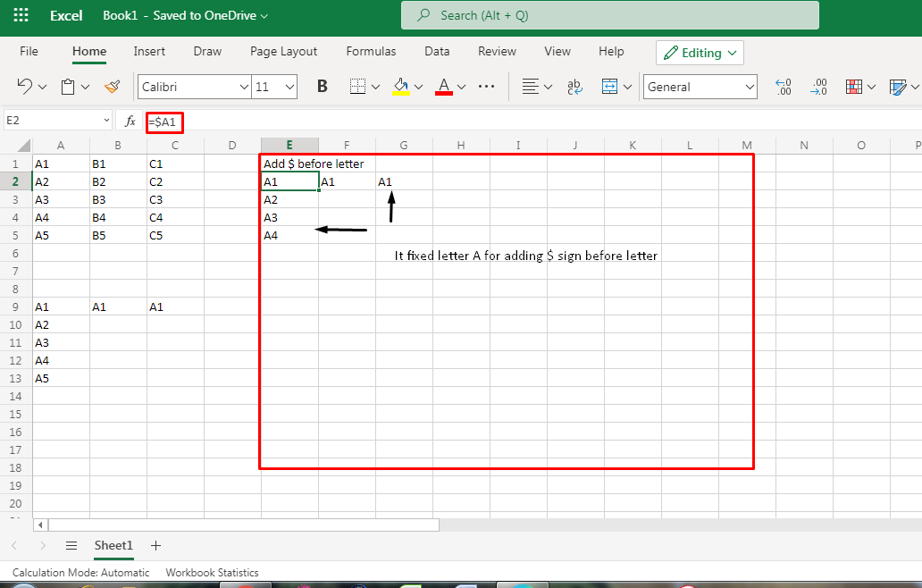This screenshot has width=922, height=588.
Task: Open the File menu
Action: pos(29,52)
